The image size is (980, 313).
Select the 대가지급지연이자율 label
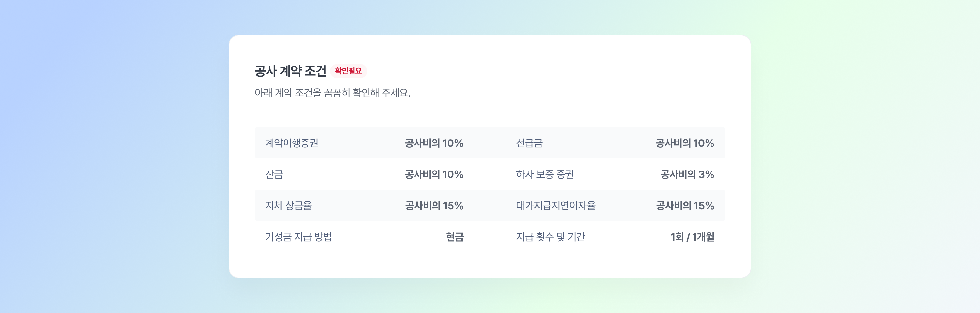point(555,206)
